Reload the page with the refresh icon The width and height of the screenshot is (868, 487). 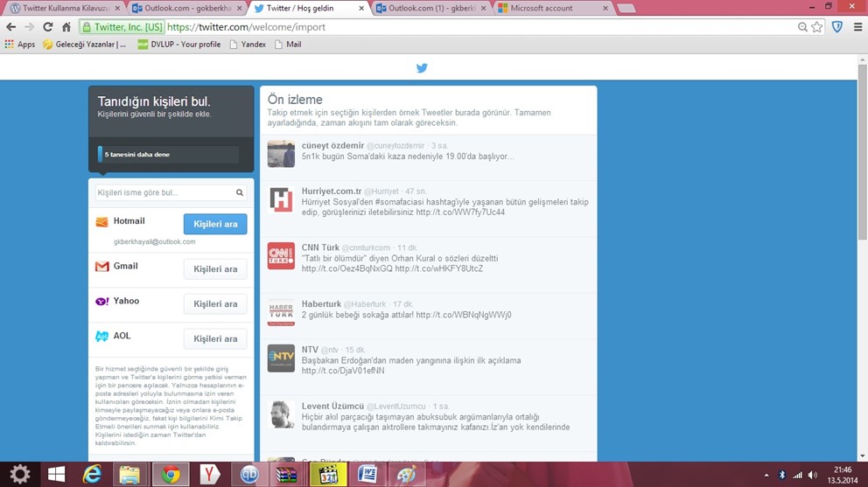point(48,26)
